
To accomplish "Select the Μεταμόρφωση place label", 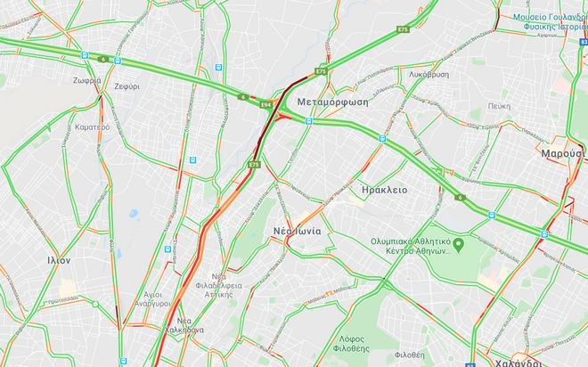I will click(x=333, y=102).
